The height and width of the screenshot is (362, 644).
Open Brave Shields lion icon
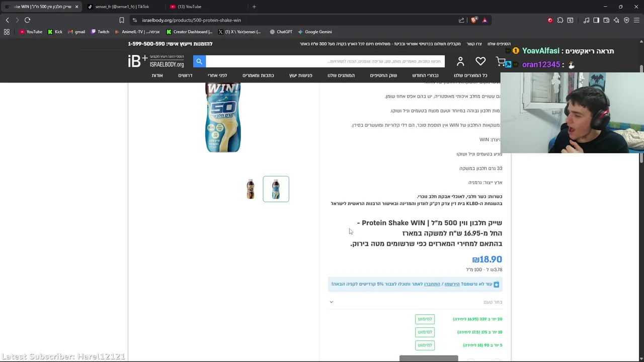point(474,20)
